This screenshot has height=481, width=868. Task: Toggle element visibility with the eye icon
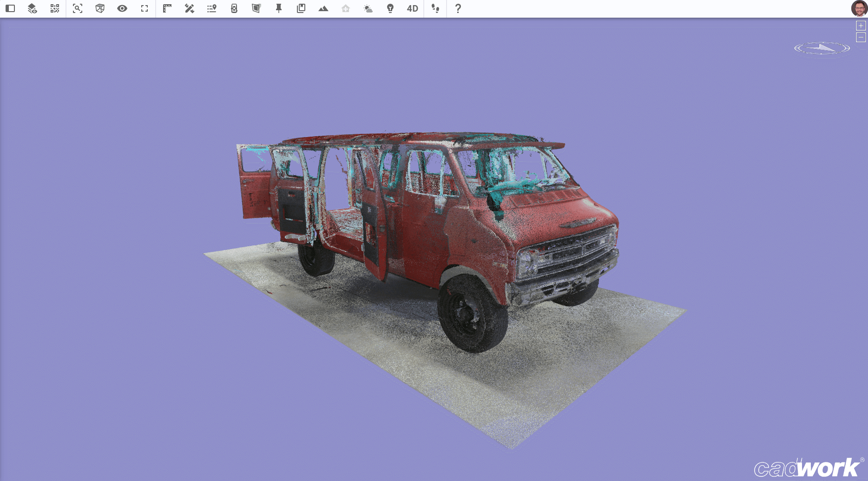pos(122,8)
